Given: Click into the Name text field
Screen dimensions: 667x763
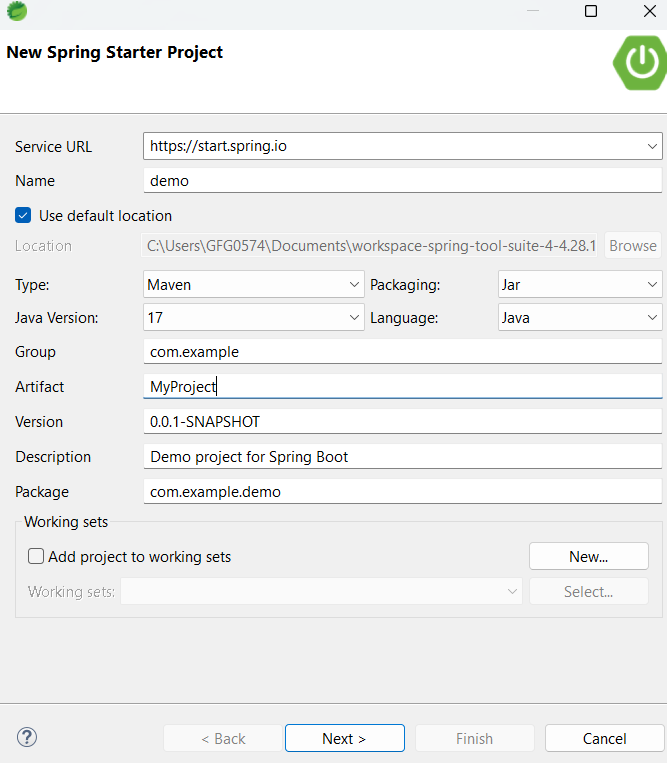Looking at the screenshot, I should point(402,181).
